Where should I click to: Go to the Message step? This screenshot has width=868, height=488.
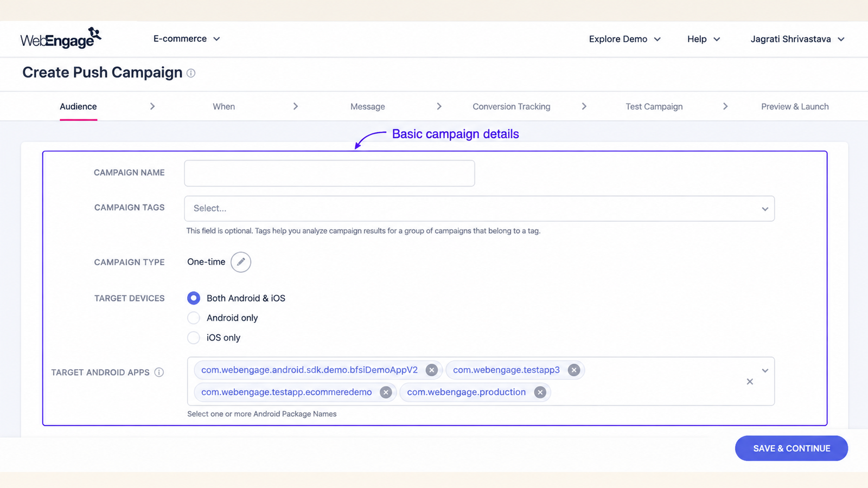point(368,107)
